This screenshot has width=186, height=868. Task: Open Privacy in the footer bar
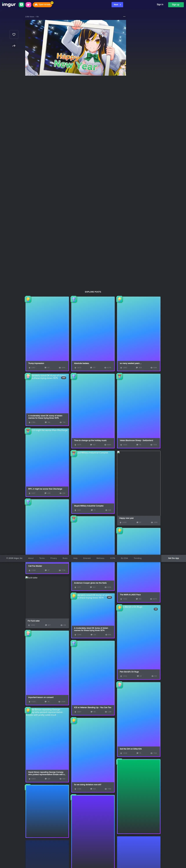(54, 558)
